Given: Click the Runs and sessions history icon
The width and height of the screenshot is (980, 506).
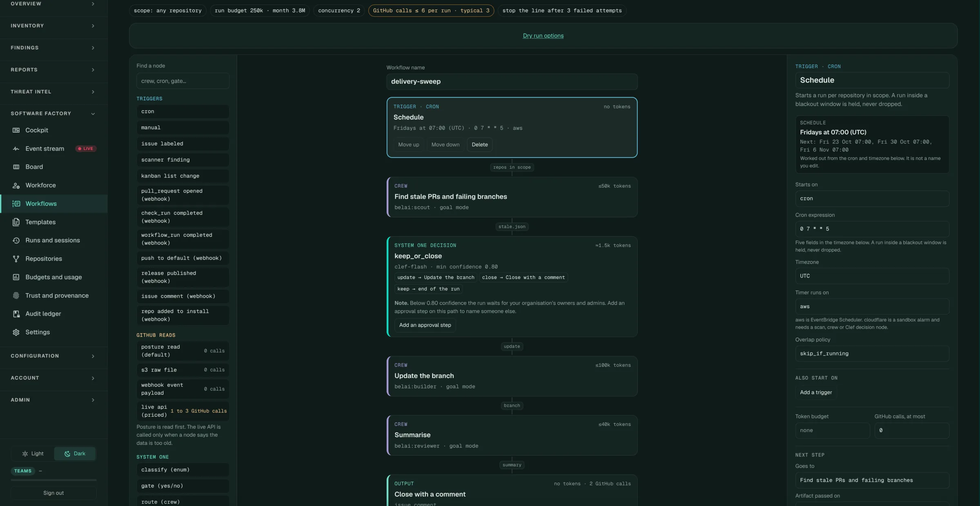Looking at the screenshot, I should pos(16,240).
